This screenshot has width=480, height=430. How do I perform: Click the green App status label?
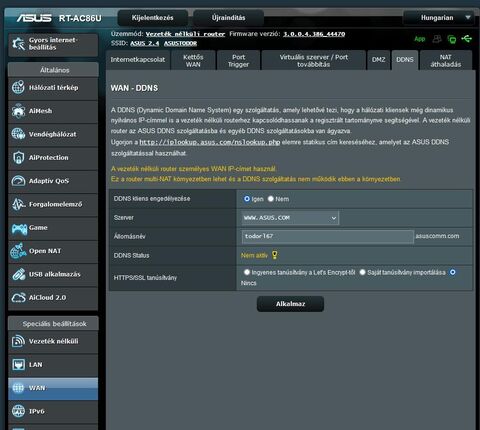(419, 39)
